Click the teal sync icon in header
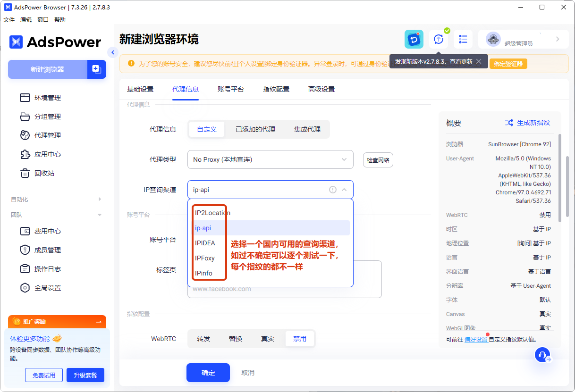Screen dimensions: 575x392 [414, 39]
